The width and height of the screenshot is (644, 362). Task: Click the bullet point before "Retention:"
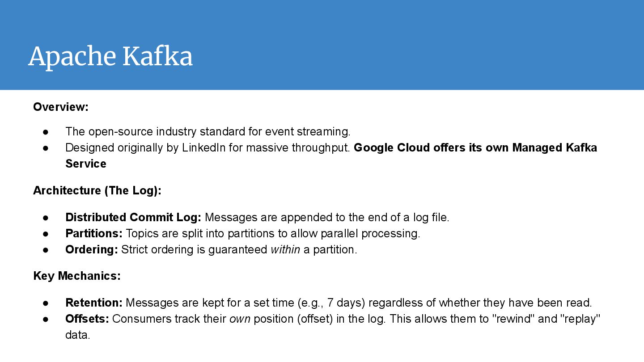click(46, 303)
